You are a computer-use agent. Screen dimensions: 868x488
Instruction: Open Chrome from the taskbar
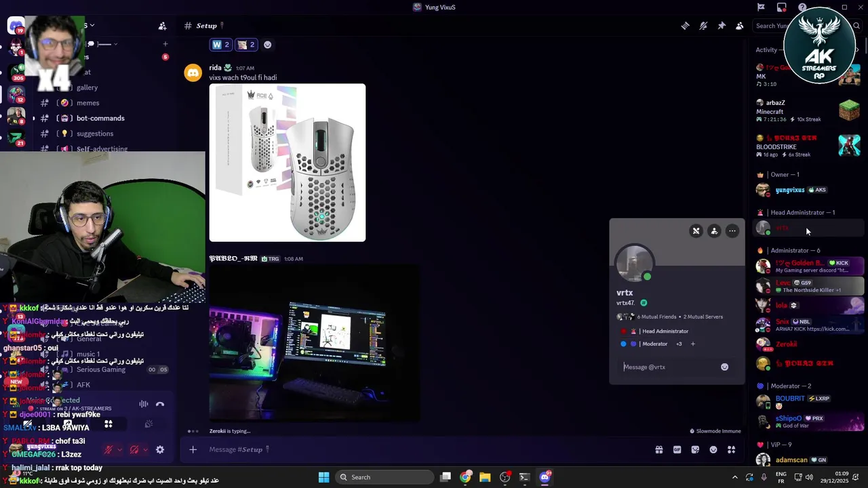465,477
